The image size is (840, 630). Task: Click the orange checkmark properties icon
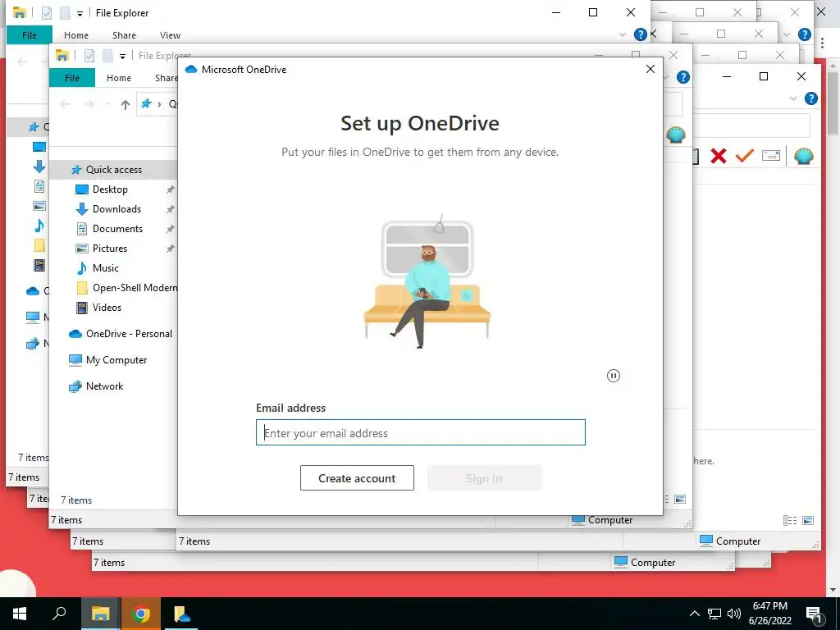point(745,156)
